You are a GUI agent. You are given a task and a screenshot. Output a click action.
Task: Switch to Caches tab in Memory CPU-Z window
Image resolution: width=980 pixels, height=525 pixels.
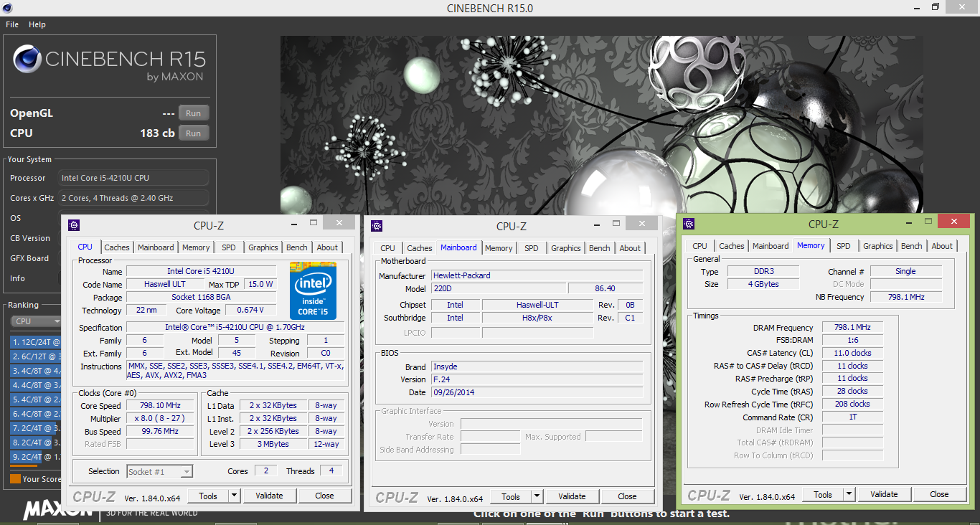732,246
